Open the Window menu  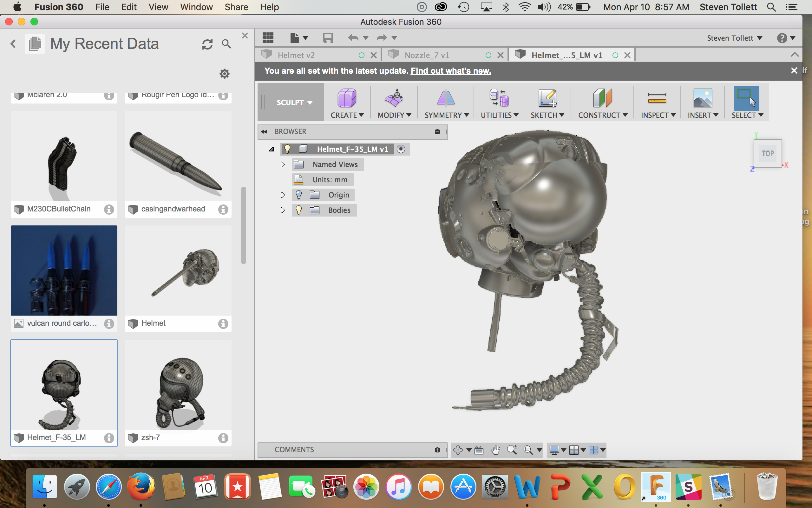(x=196, y=7)
